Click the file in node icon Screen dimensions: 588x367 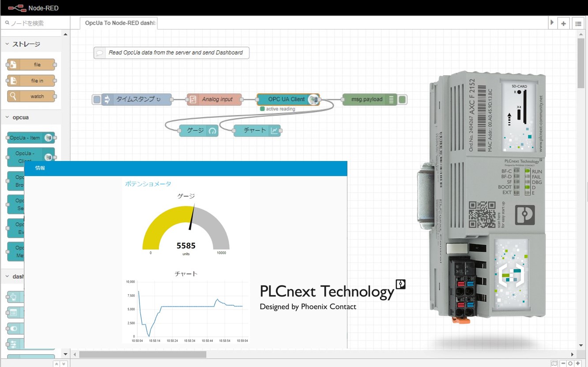click(x=13, y=81)
